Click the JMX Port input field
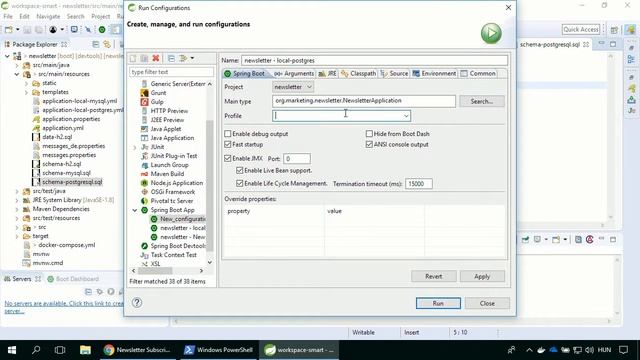Viewport: 640px width, 360px height. point(297,158)
